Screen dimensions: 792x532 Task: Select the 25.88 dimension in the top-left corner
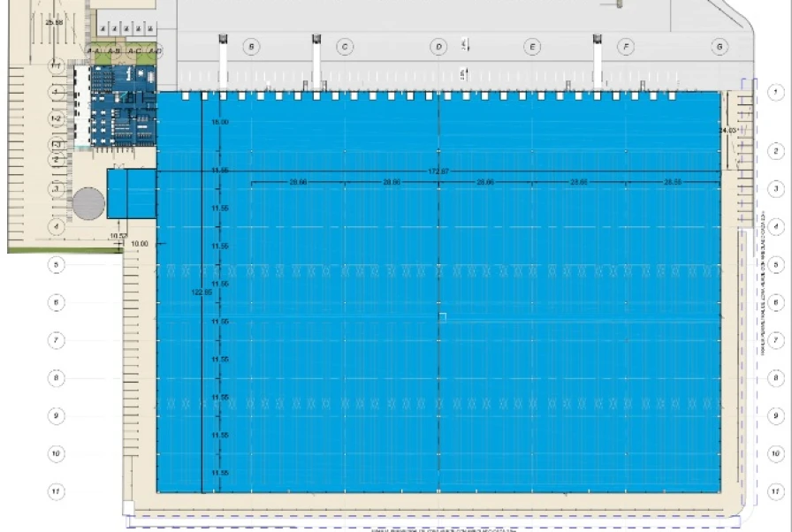[x=55, y=22]
